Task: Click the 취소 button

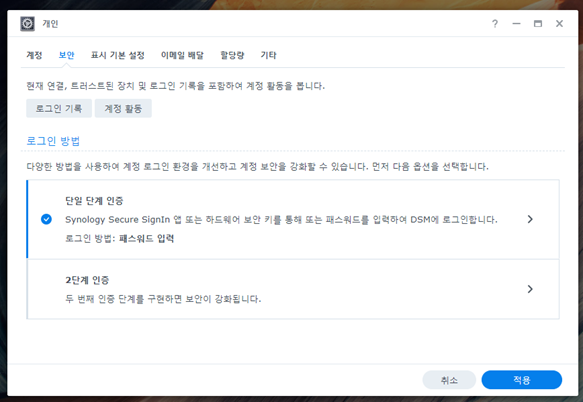Action: tap(449, 380)
